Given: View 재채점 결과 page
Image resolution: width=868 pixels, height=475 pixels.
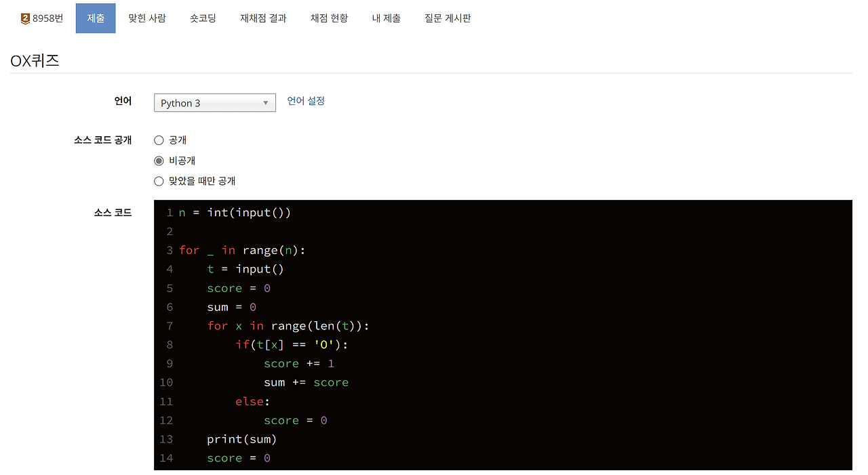Looking at the screenshot, I should click(x=263, y=18).
